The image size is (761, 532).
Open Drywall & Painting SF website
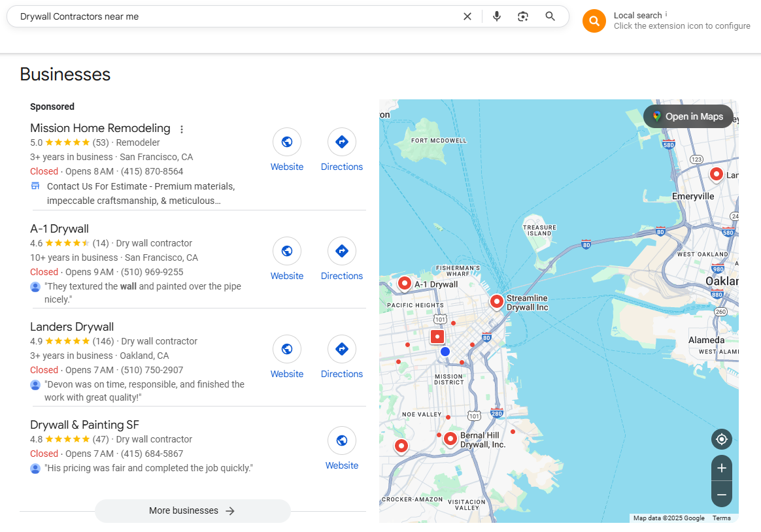[x=341, y=441]
